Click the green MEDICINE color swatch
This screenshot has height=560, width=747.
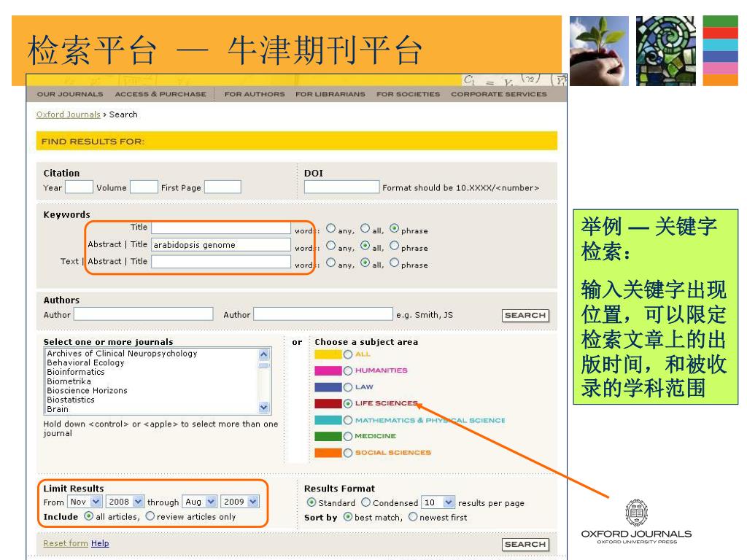point(328,436)
